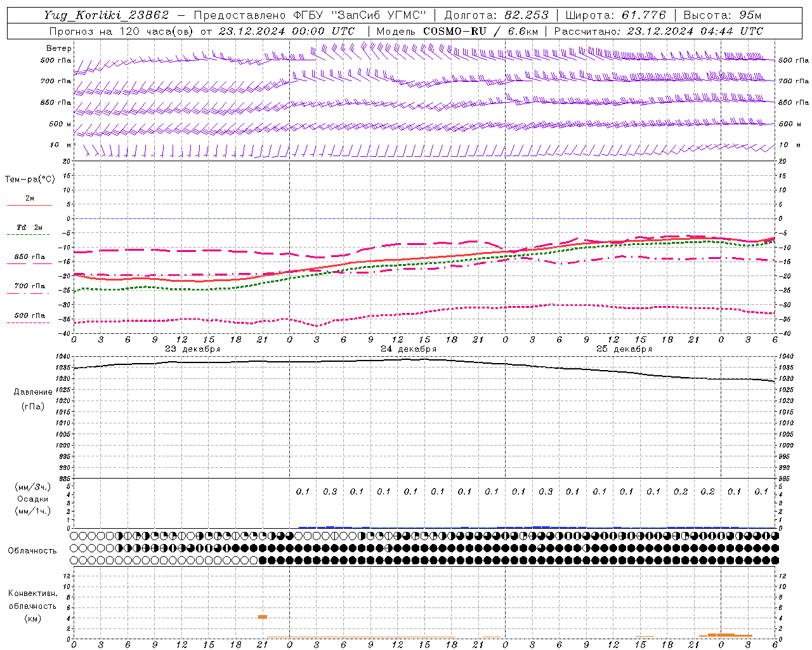
Task: Click Рассчитано: 23.12.2024 04:44 UTC timestamp
Action: point(658,31)
